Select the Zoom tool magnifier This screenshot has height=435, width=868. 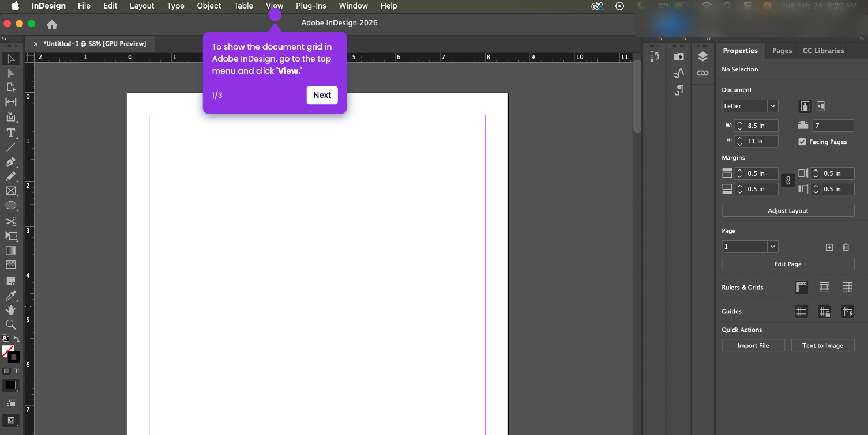tap(11, 324)
